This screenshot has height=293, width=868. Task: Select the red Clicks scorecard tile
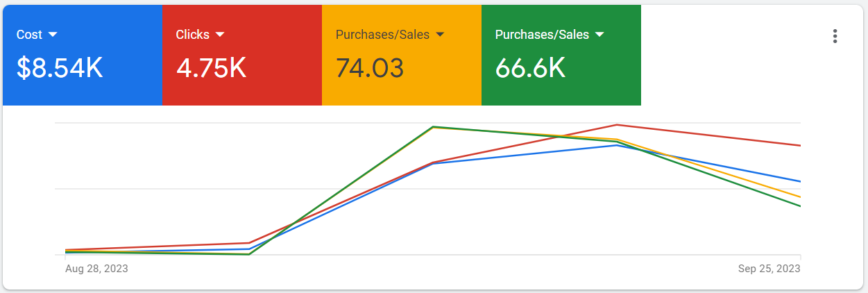coord(242,56)
